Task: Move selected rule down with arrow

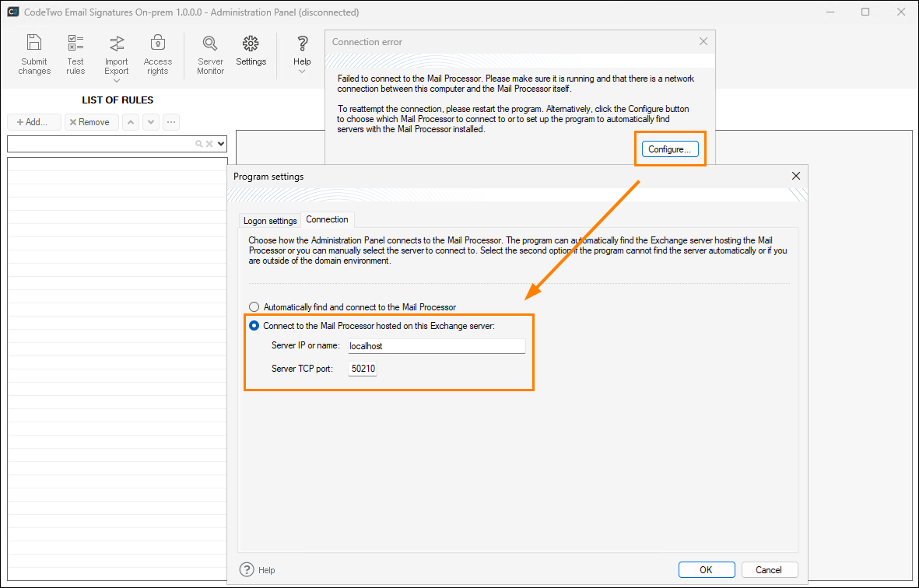Action: pyautogui.click(x=151, y=122)
